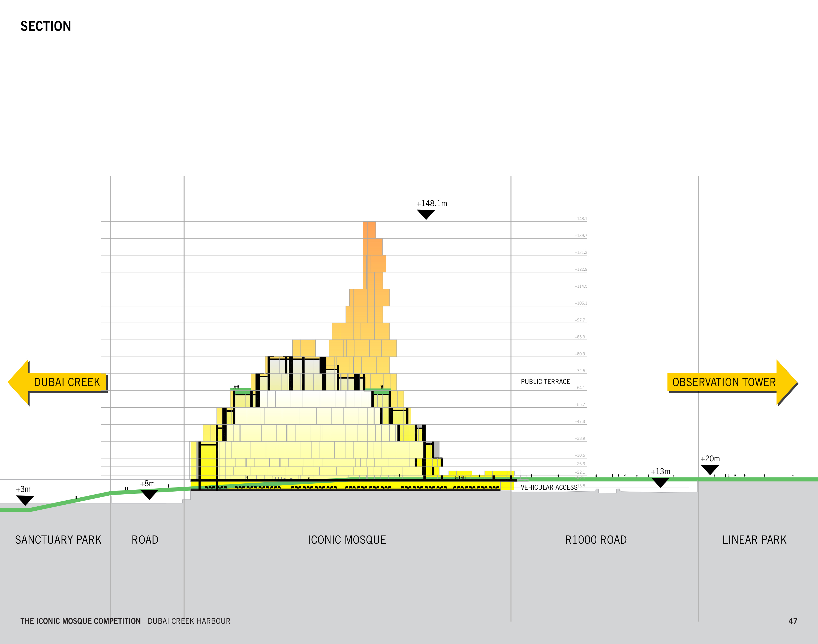
Task: Select the +64.1 grid level label
Action: tap(580, 388)
